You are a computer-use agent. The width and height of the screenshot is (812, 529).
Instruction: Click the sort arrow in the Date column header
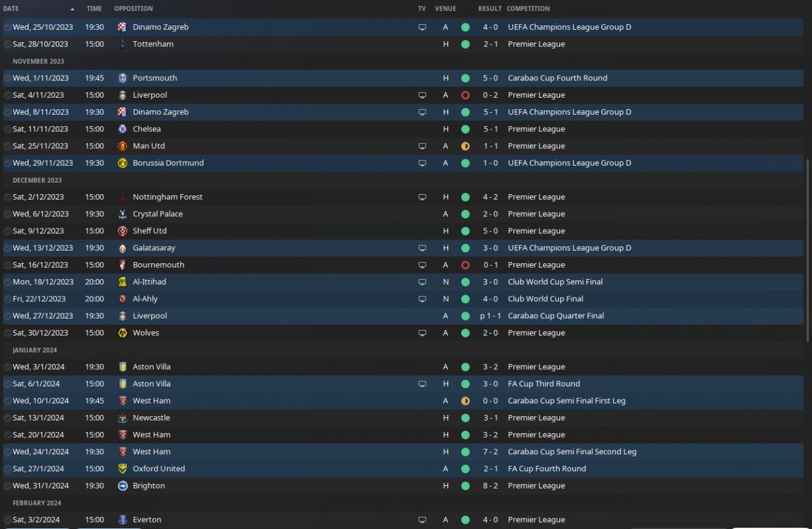click(x=72, y=9)
